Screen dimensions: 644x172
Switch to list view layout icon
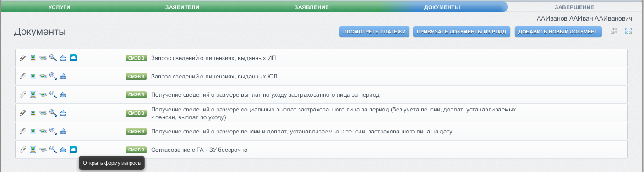coord(615,31)
